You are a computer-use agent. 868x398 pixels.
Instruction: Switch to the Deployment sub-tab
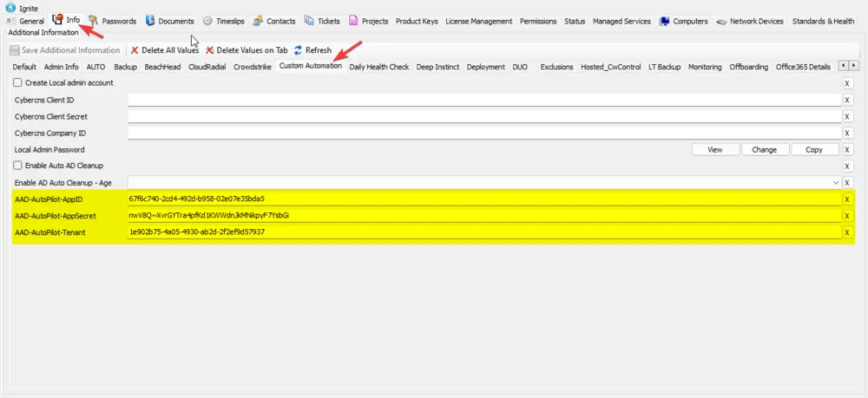[x=485, y=67]
